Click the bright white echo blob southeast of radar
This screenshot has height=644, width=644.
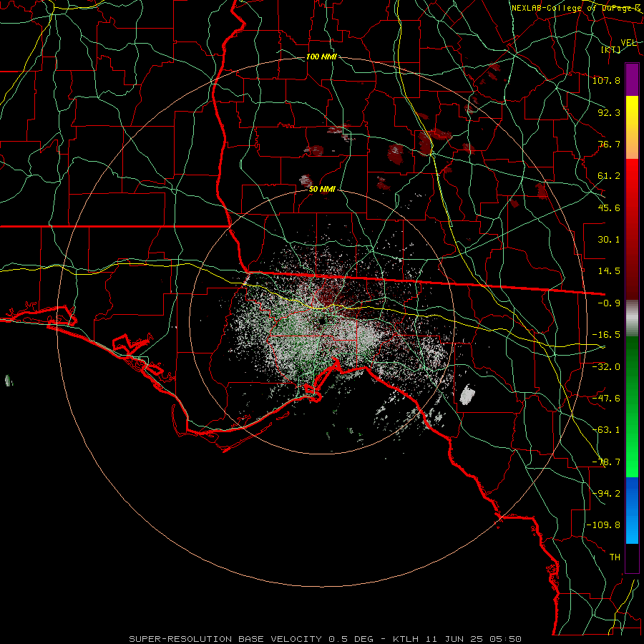click(467, 395)
